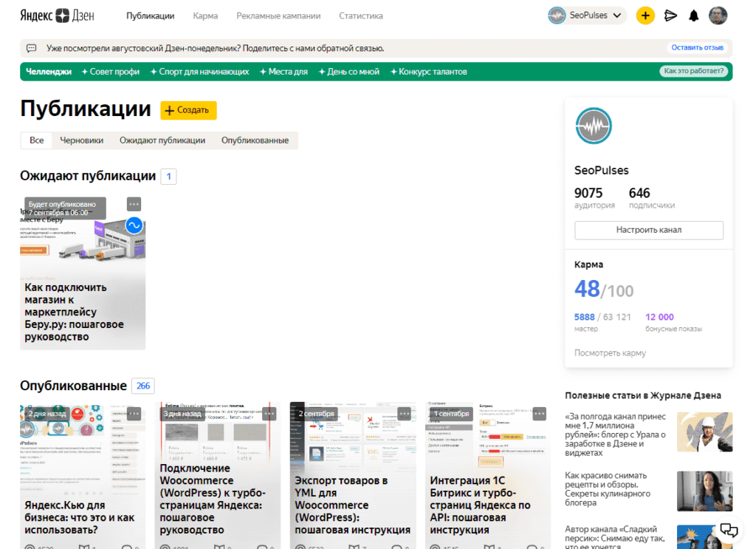Screen dimensions: 756x549
Task: Open Карма in top navigation
Action: (205, 16)
